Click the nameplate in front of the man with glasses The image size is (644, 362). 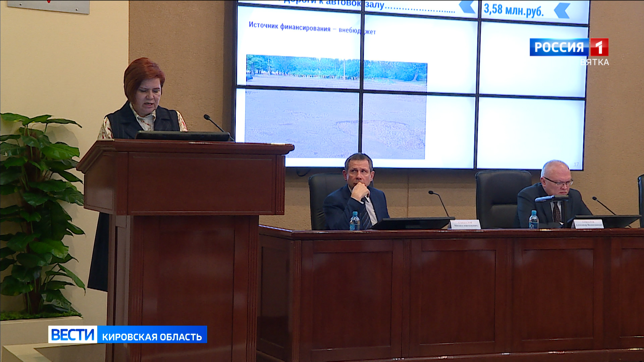point(589,224)
